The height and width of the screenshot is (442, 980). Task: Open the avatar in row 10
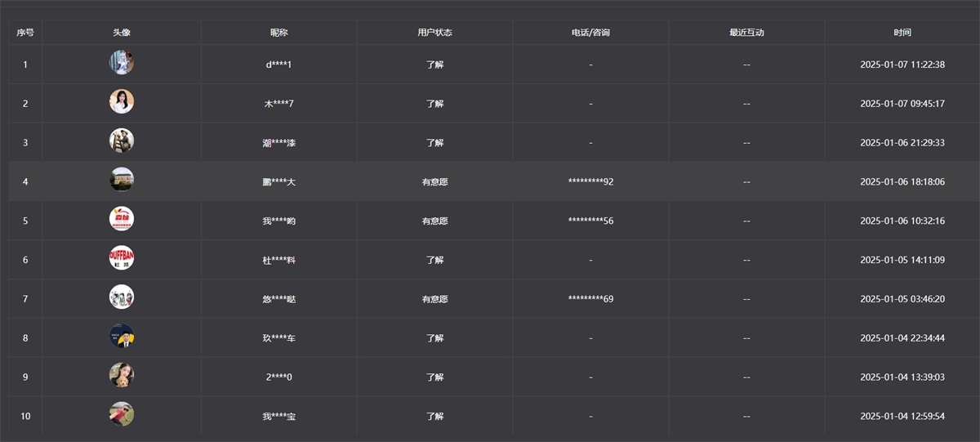(x=122, y=415)
